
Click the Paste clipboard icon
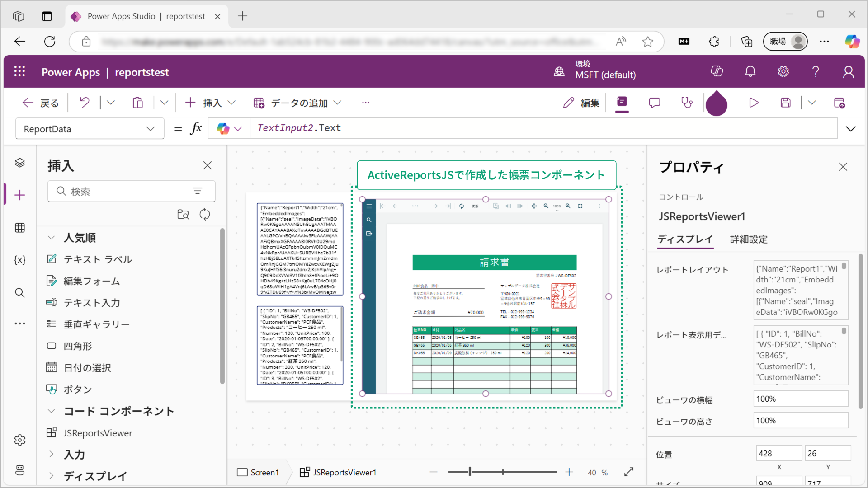138,103
